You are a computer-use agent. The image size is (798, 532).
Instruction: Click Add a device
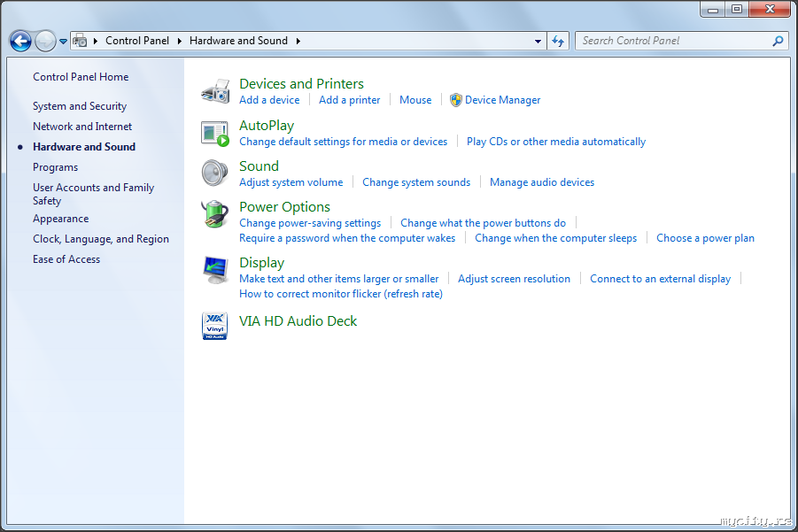pos(269,100)
